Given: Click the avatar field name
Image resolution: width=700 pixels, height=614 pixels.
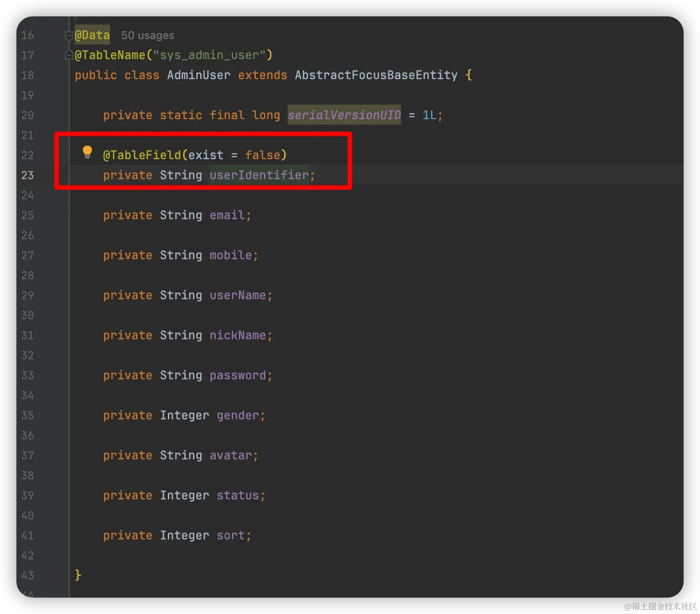Looking at the screenshot, I should [231, 455].
